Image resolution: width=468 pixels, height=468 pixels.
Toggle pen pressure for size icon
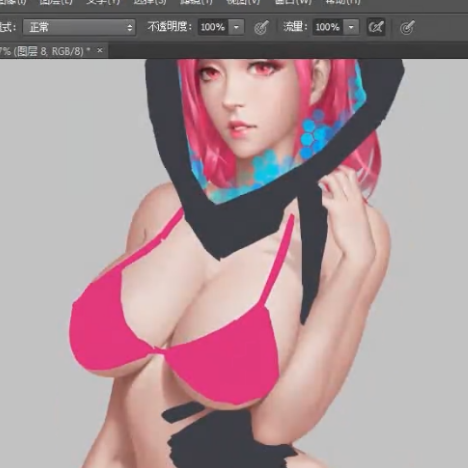point(407,27)
